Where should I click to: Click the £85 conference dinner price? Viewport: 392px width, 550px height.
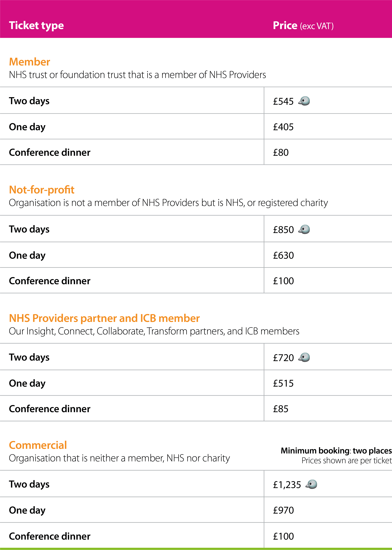pos(281,409)
